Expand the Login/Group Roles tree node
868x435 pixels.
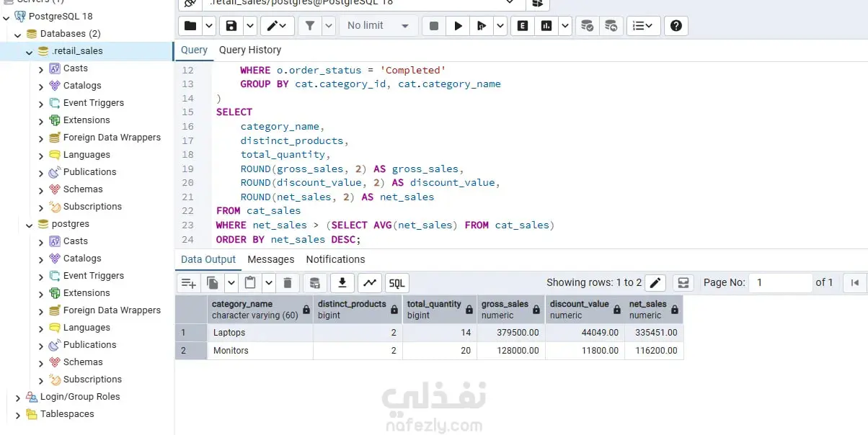pyautogui.click(x=18, y=398)
